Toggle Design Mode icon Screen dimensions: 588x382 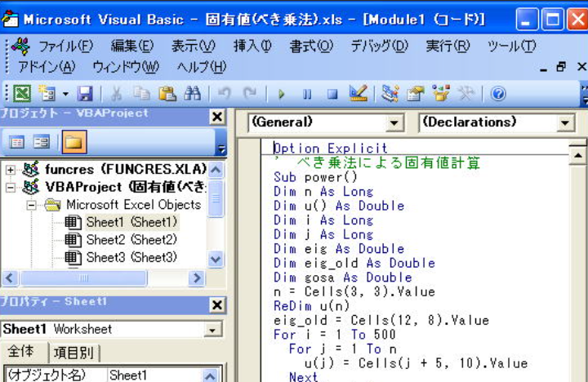(x=359, y=93)
